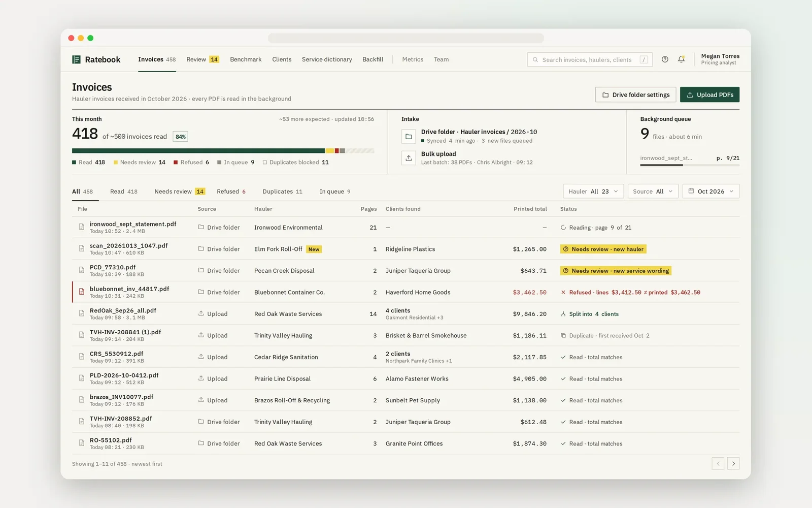Viewport: 812px width, 508px height.
Task: Open the Oct 2026 date dropdown
Action: (711, 192)
